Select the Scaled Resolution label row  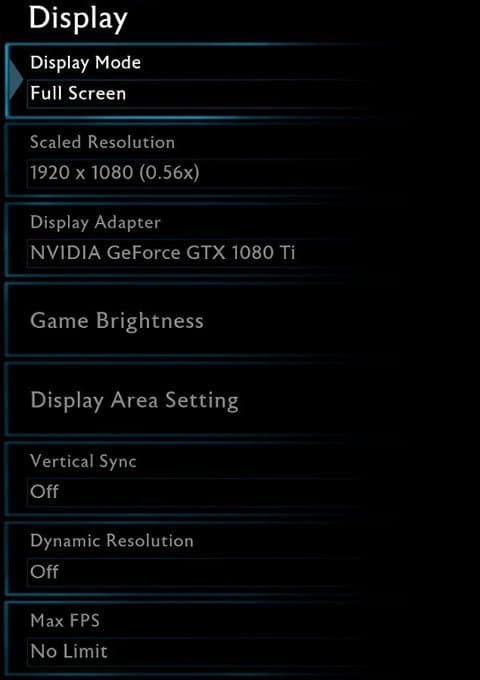pyautogui.click(x=102, y=142)
